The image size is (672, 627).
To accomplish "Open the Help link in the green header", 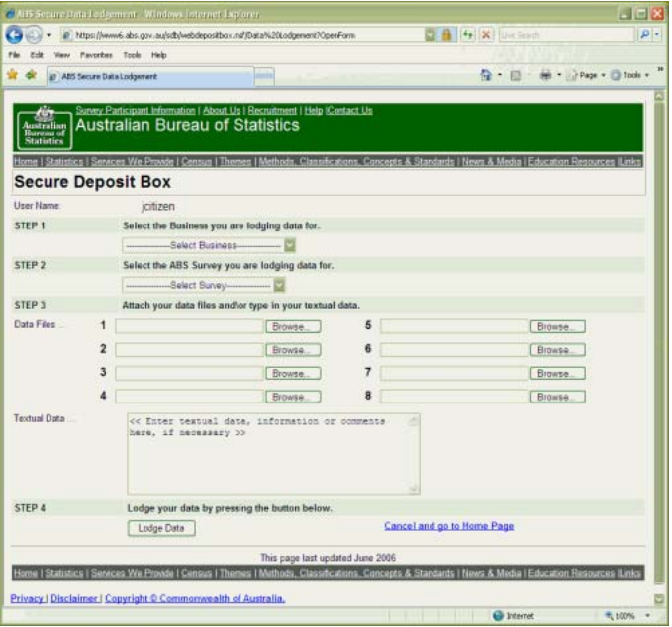I will pos(314,110).
